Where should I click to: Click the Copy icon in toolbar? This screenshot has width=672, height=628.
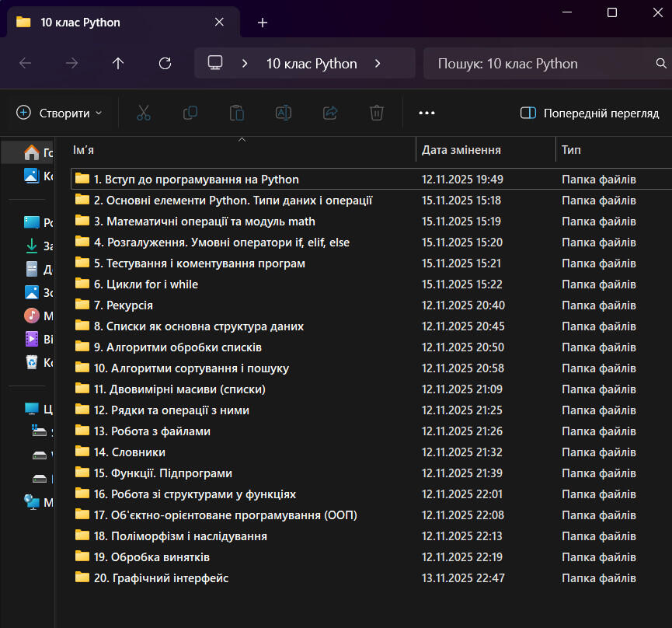click(x=190, y=113)
